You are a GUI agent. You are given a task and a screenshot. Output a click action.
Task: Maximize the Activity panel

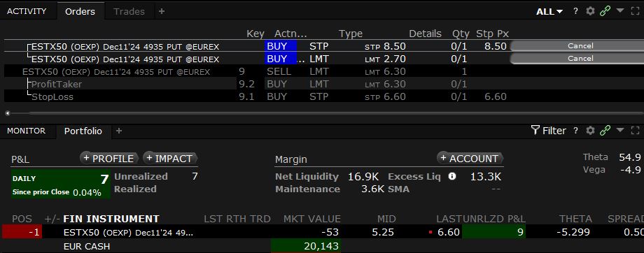click(x=635, y=11)
